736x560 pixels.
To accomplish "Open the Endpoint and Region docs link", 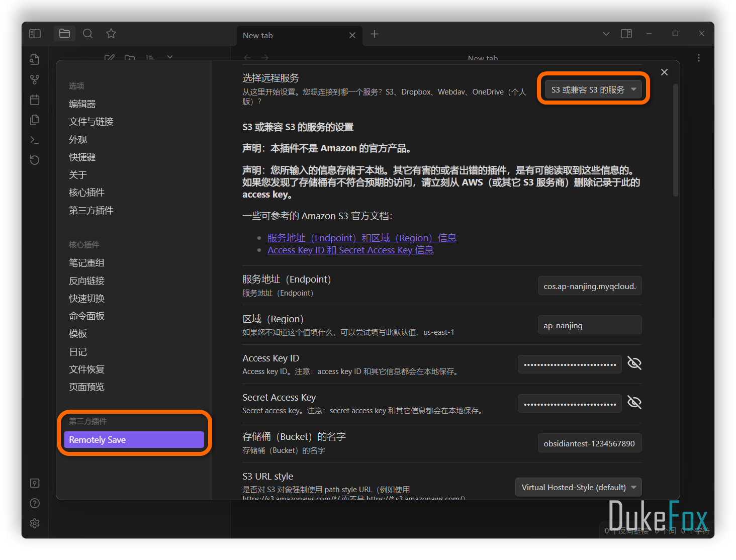I will click(x=361, y=238).
